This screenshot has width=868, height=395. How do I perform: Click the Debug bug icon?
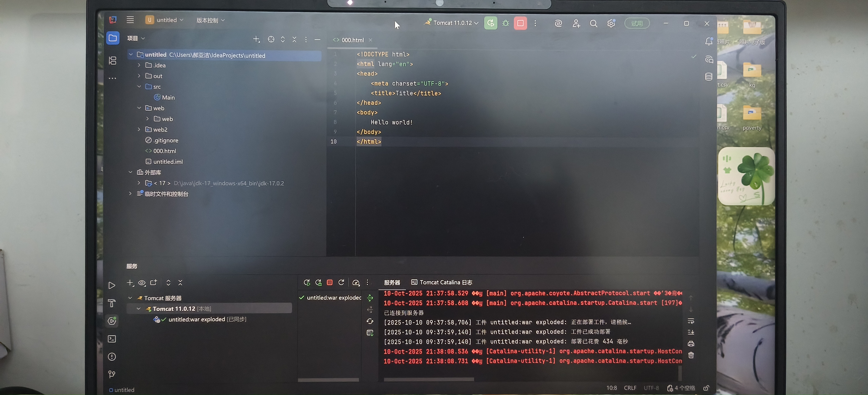pos(505,23)
